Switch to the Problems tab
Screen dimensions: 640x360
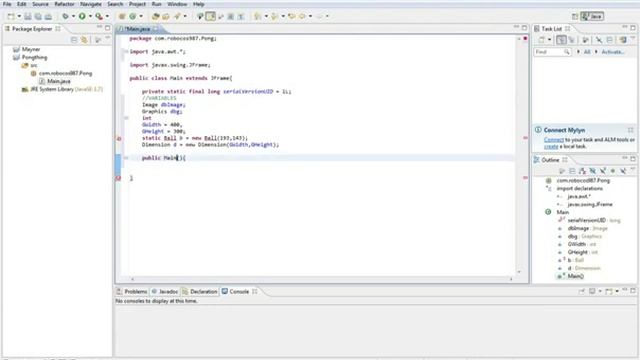(132, 291)
